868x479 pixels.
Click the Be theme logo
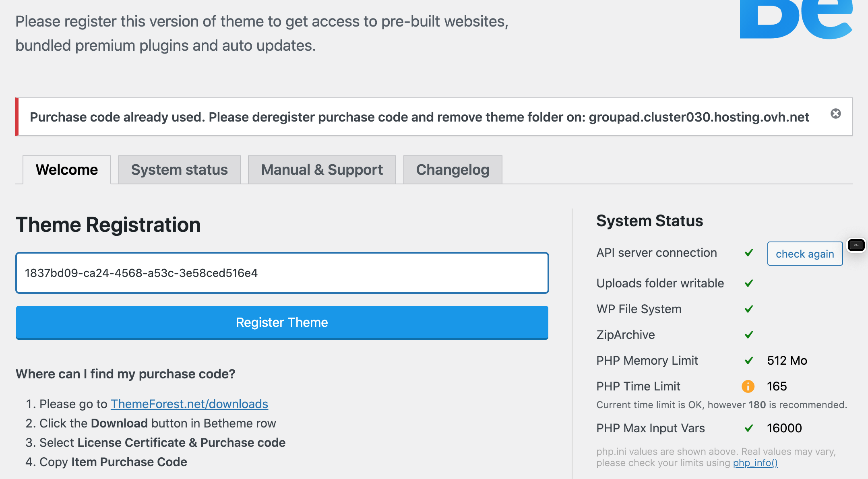tap(796, 19)
